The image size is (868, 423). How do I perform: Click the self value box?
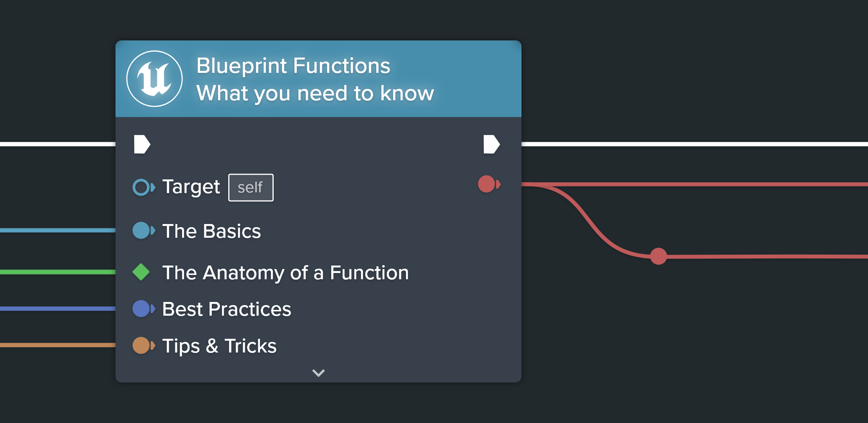coord(251,188)
